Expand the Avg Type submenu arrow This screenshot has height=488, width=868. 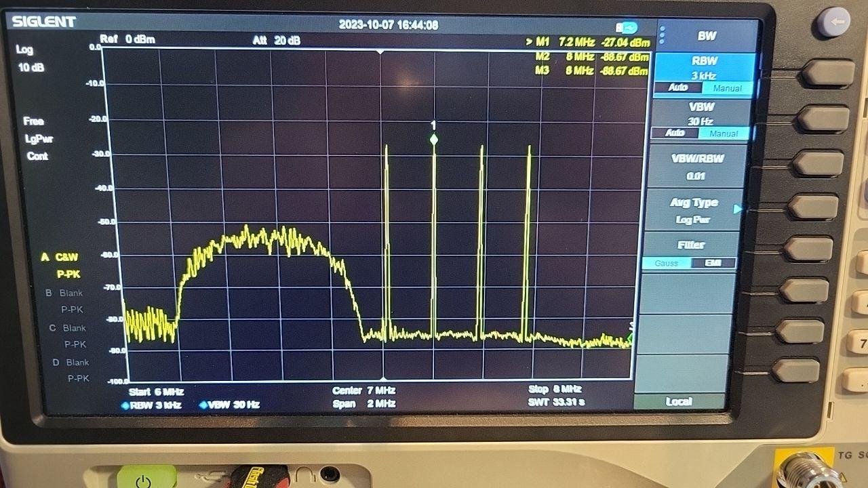(x=737, y=209)
